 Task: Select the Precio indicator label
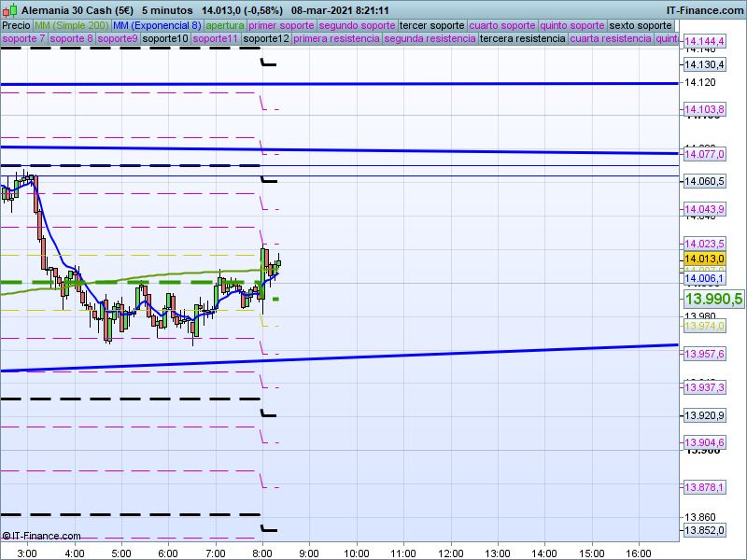click(16, 26)
